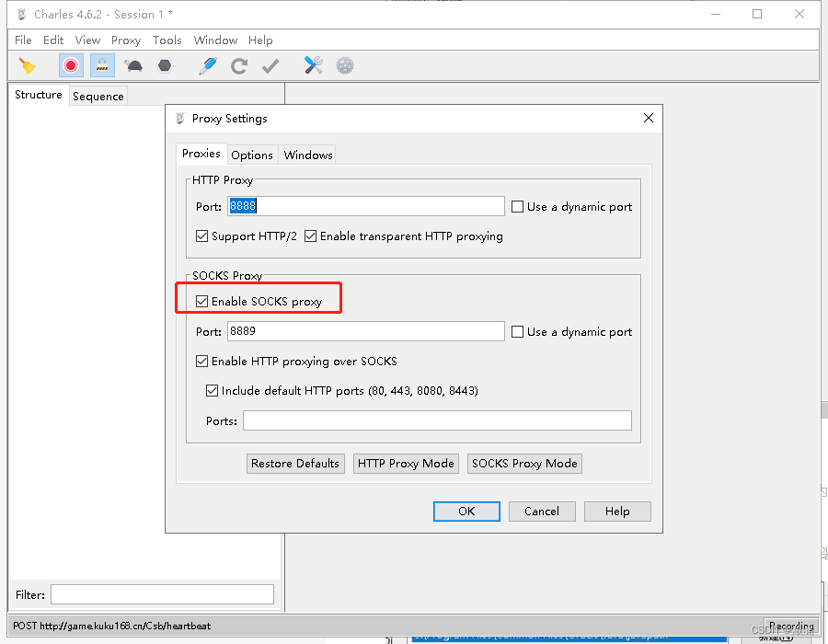Screen dimensions: 828x644
Task: Switch to the Proxies tab
Action: [201, 154]
